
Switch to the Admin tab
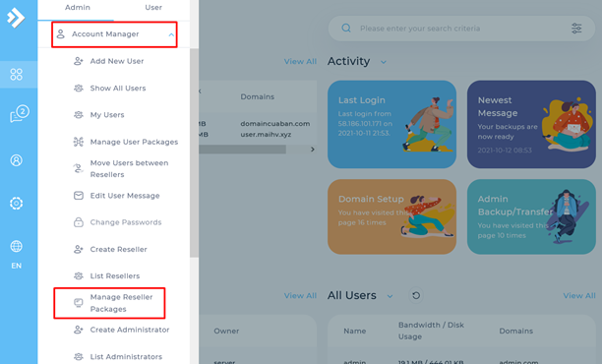(78, 7)
